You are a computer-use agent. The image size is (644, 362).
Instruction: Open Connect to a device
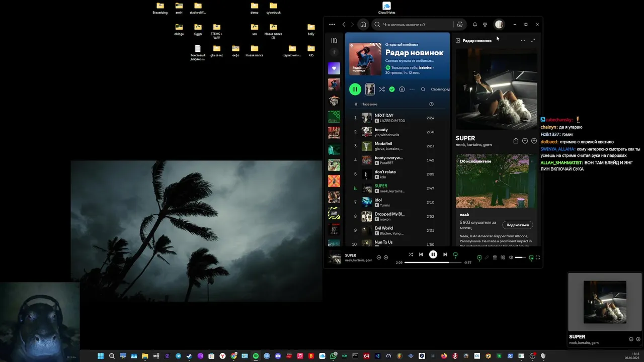tap(503, 257)
